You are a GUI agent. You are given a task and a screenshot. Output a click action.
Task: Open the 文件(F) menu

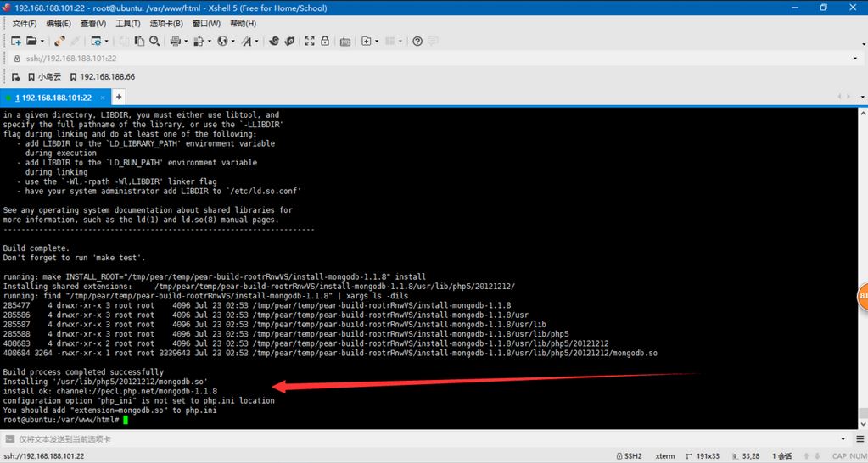click(x=25, y=24)
